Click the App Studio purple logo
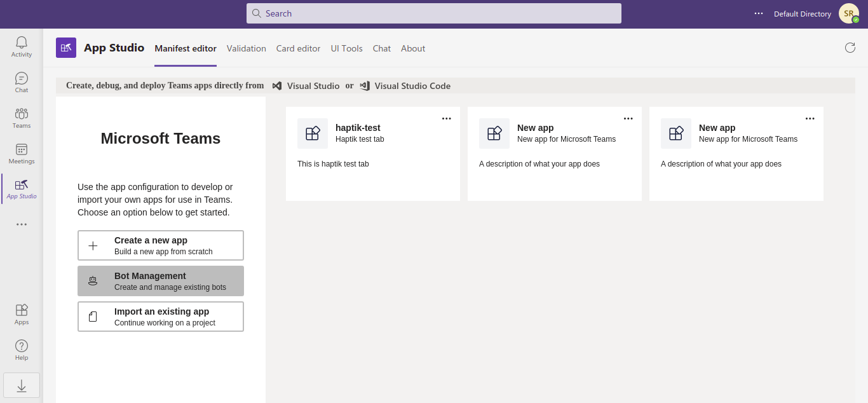The height and width of the screenshot is (403, 868). pyautogui.click(x=66, y=48)
